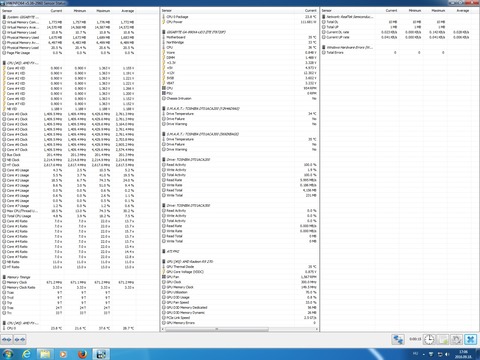Click the collapse columns double-arrow button
480x360 pixels.
pyautogui.click(x=20, y=340)
